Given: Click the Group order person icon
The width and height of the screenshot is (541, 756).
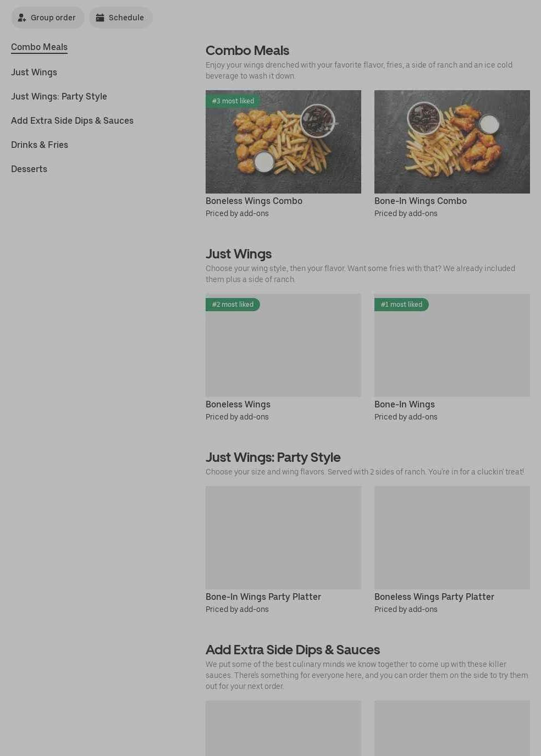Looking at the screenshot, I should click(22, 18).
